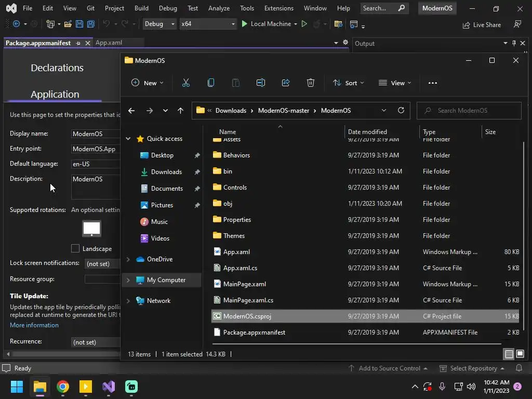Switch to the App.xaml tab
The image size is (532, 399).
[109, 43]
